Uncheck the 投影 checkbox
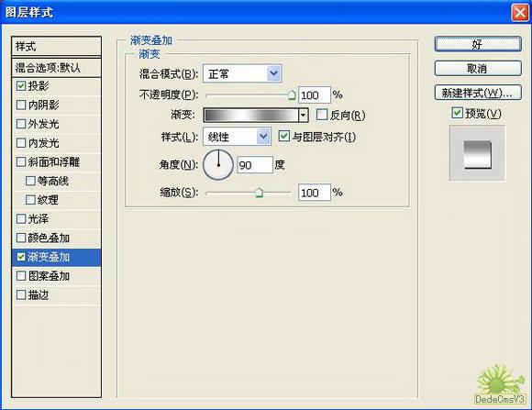 [21, 86]
